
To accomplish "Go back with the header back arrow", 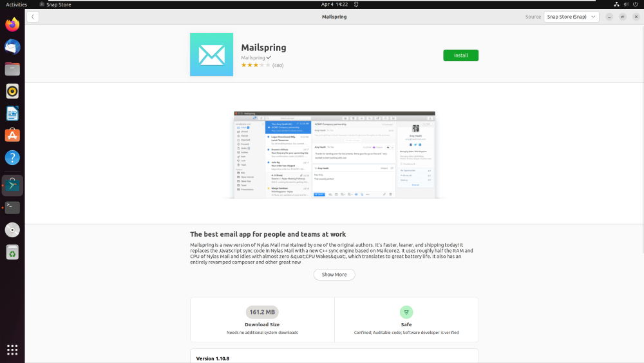I will 32,17.
